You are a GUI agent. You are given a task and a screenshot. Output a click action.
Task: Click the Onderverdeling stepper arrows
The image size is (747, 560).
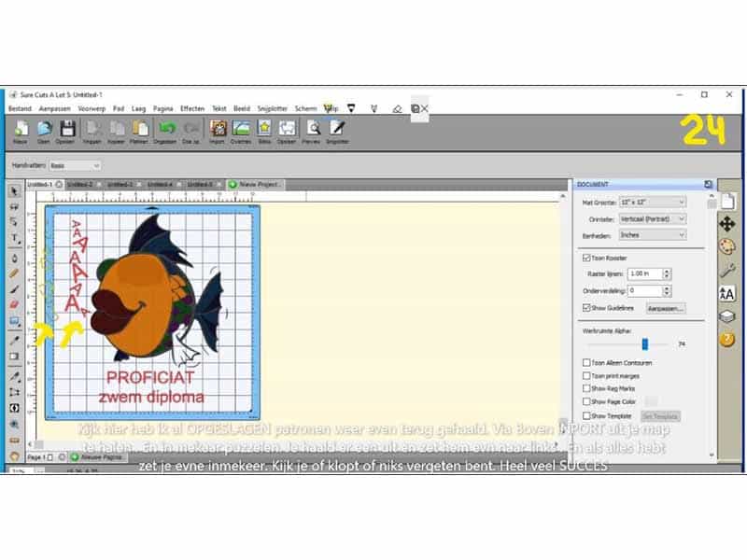(x=667, y=290)
